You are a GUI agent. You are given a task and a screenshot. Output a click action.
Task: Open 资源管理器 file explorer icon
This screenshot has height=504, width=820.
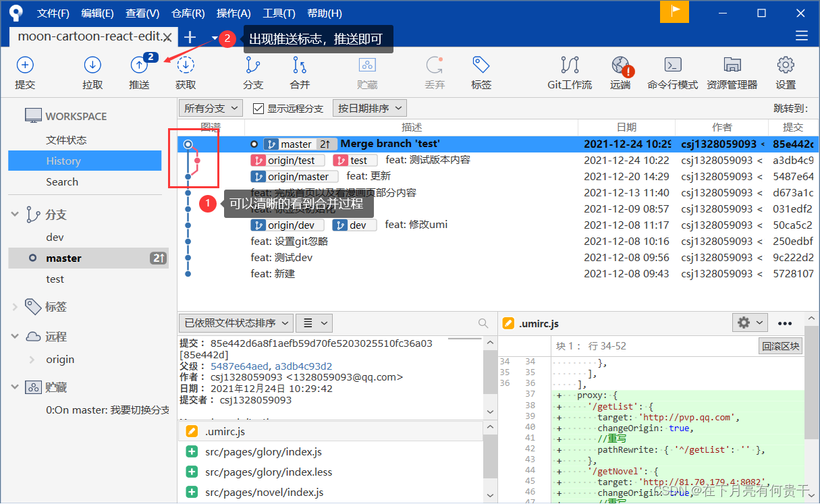coord(732,65)
